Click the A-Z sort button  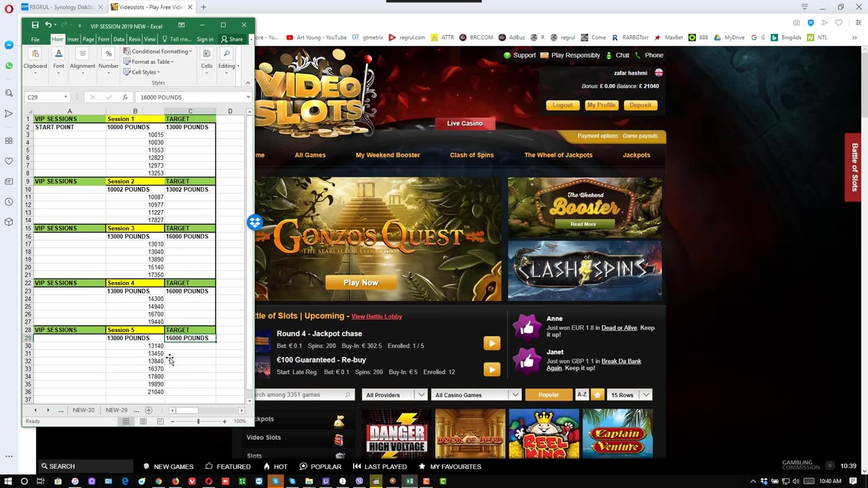[x=582, y=395]
